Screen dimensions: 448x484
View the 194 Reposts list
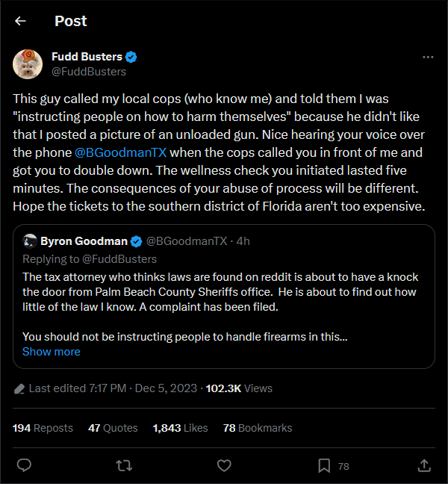point(43,428)
